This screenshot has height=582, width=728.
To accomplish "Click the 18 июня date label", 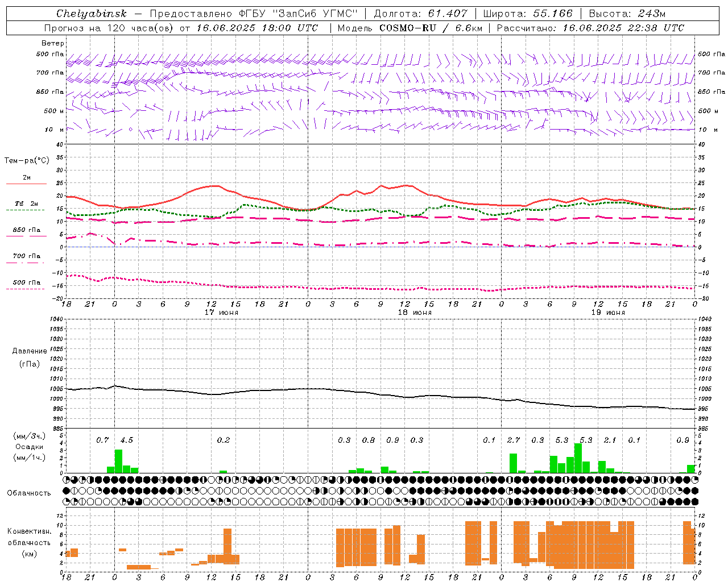I will pos(415,313).
